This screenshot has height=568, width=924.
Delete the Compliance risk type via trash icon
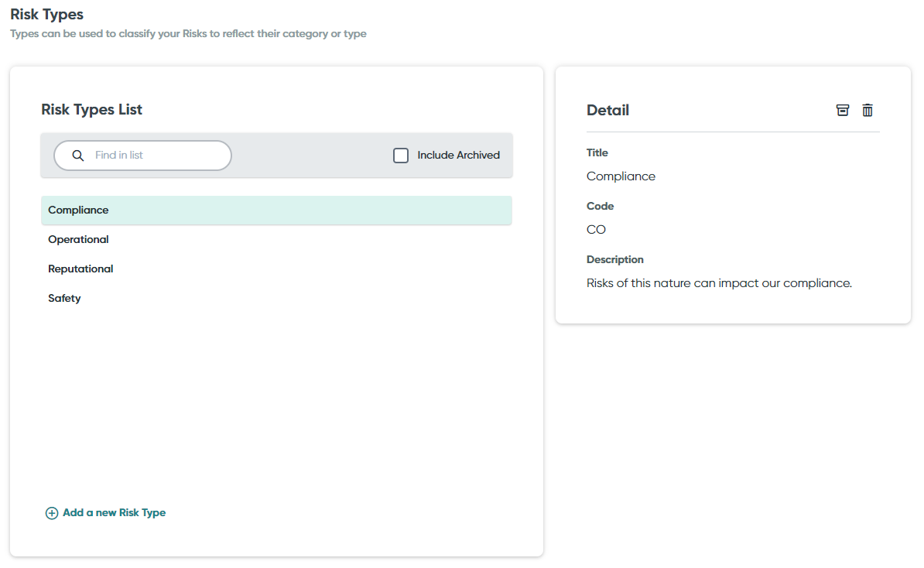(868, 110)
